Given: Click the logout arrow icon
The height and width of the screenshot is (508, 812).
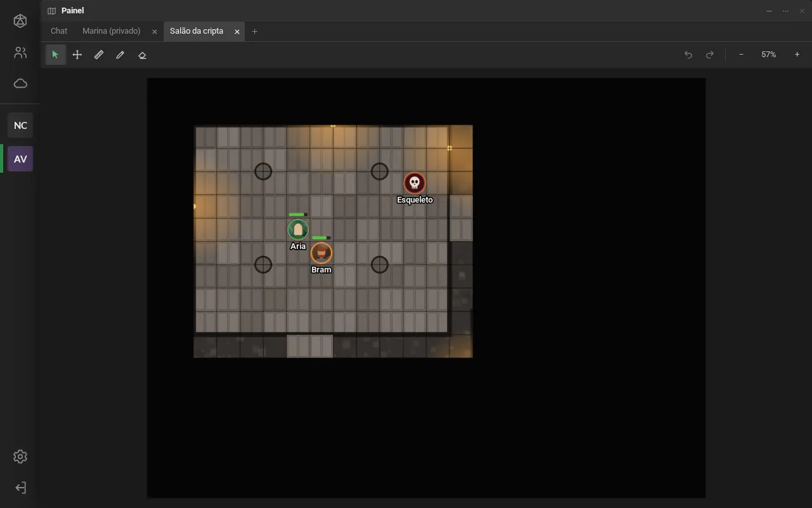Looking at the screenshot, I should click(20, 488).
